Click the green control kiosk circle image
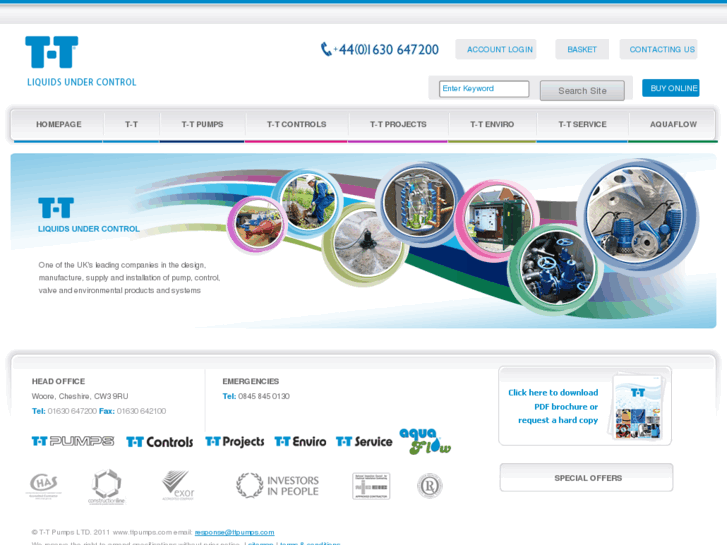The image size is (727, 545). 498,219
